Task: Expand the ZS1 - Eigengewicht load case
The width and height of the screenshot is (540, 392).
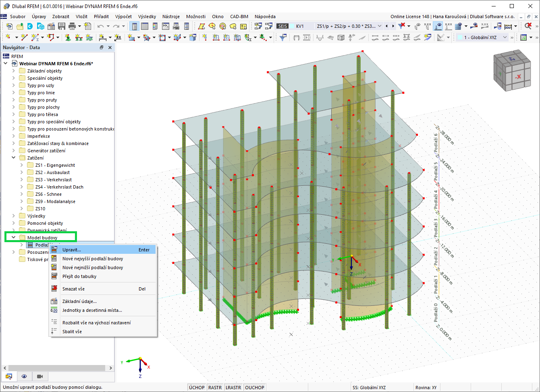Action: [x=21, y=165]
